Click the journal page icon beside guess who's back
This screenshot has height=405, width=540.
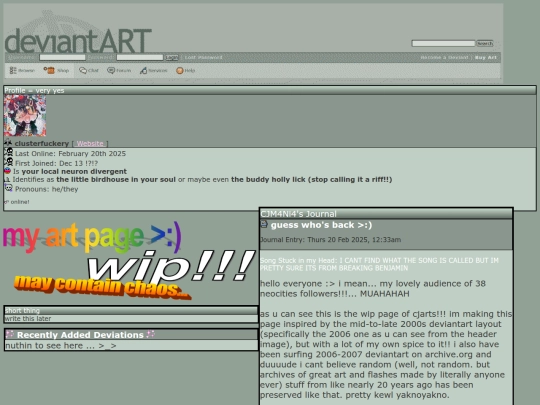click(264, 225)
